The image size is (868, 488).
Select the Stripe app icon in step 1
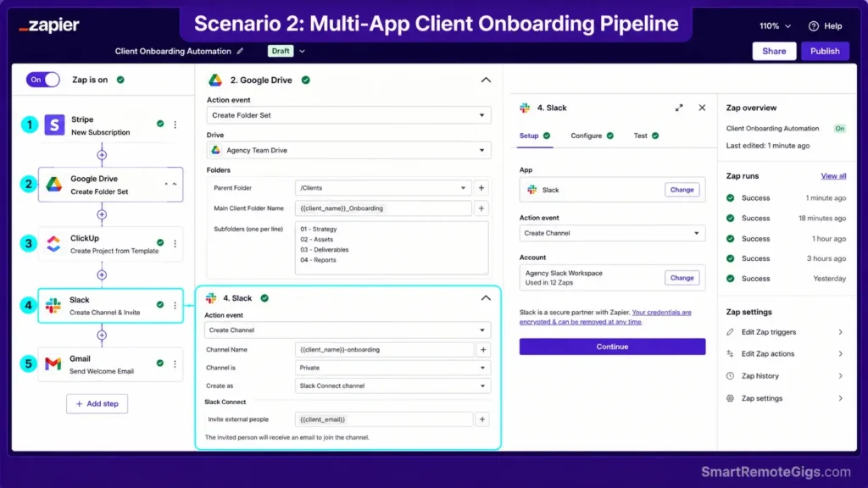point(54,125)
